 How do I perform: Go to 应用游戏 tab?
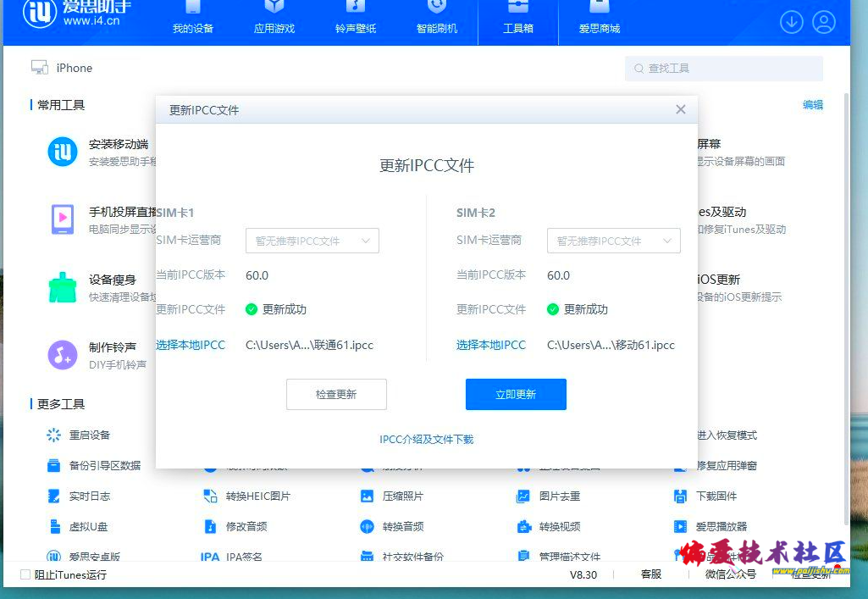coord(274,20)
